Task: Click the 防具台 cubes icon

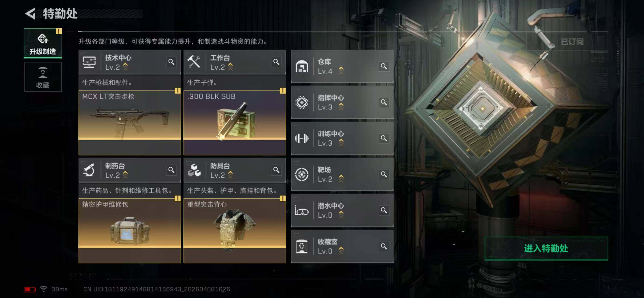Action: click(x=194, y=170)
